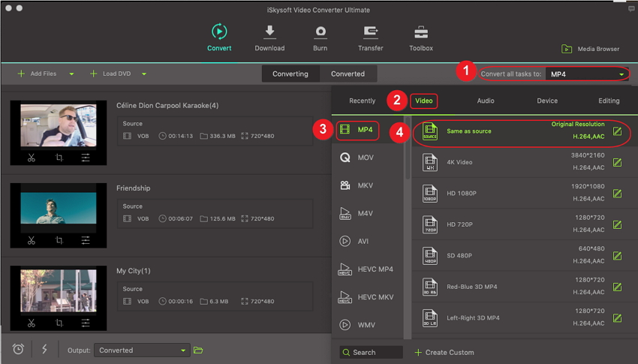Edit the 4K Video preset settings
Viewport: 638px width, 364px height.
[x=617, y=162]
